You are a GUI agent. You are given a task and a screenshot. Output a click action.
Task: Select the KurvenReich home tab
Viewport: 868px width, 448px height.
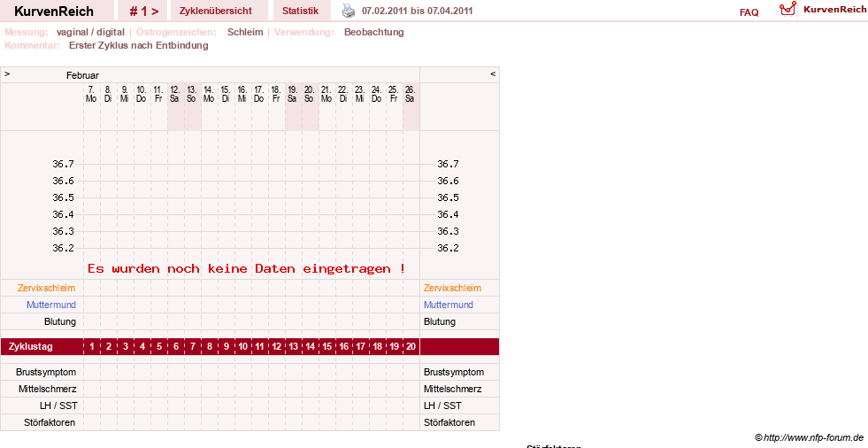pyautogui.click(x=54, y=12)
